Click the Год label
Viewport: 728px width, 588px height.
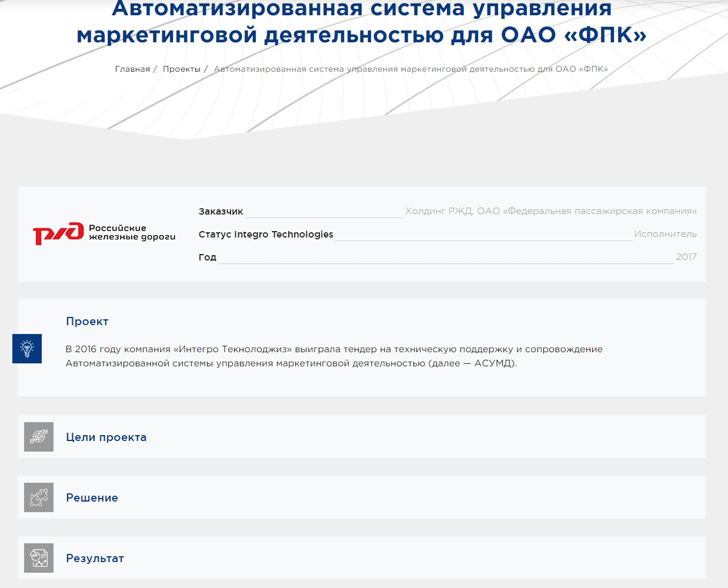pos(208,258)
